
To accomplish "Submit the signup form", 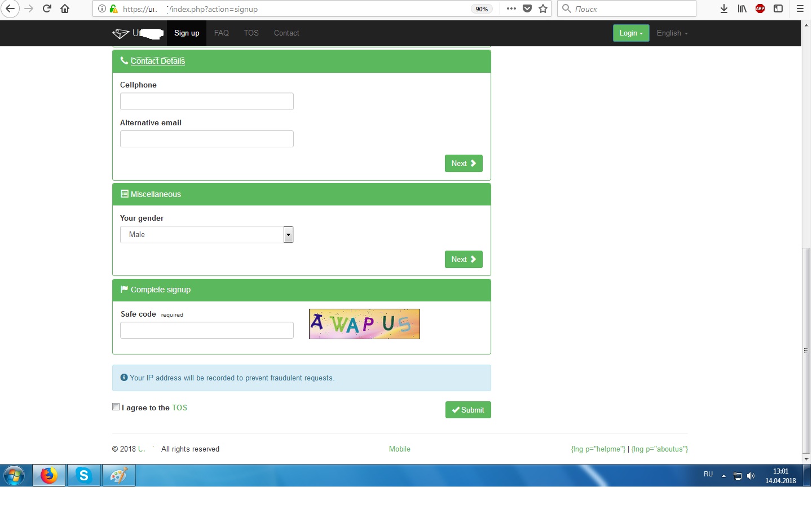I will pos(468,410).
